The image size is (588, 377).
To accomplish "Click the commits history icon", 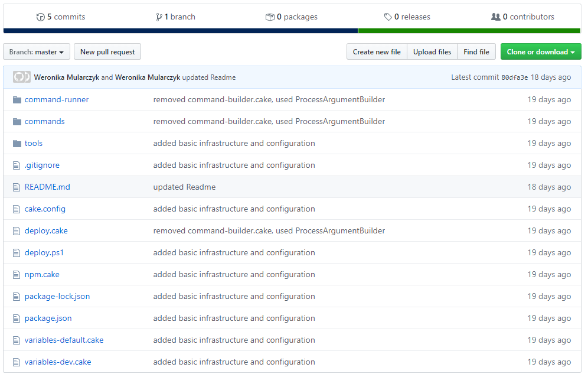I will 40,17.
